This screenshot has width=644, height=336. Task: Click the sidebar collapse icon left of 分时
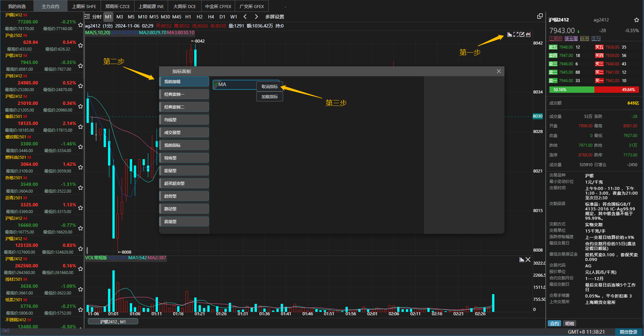coord(87,16)
